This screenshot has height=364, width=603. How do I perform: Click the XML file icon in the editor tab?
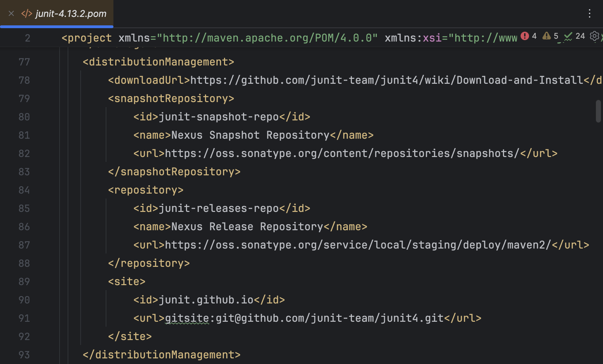tap(27, 13)
